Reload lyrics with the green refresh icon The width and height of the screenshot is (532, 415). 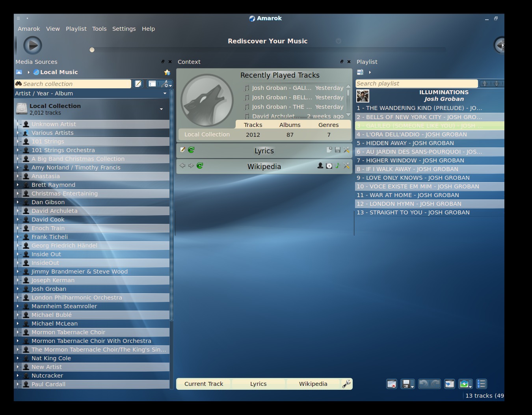(191, 150)
